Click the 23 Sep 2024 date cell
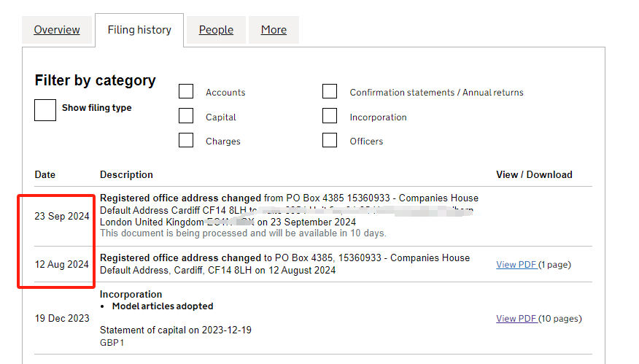 pyautogui.click(x=62, y=217)
